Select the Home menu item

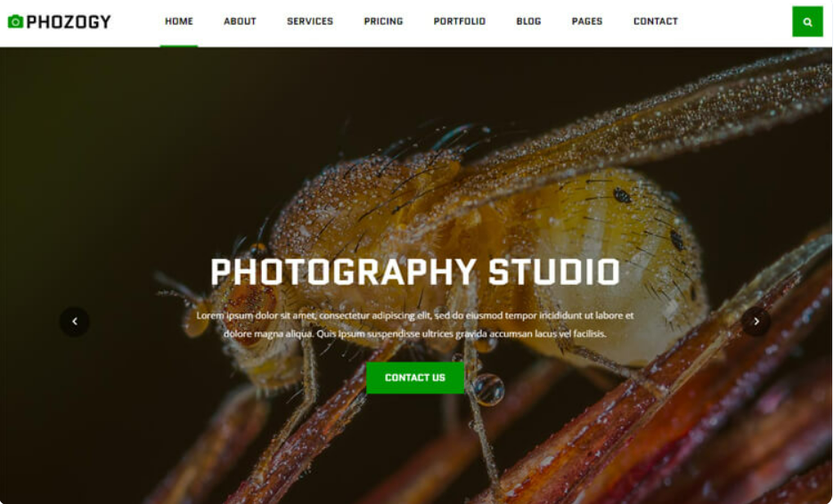(x=179, y=21)
